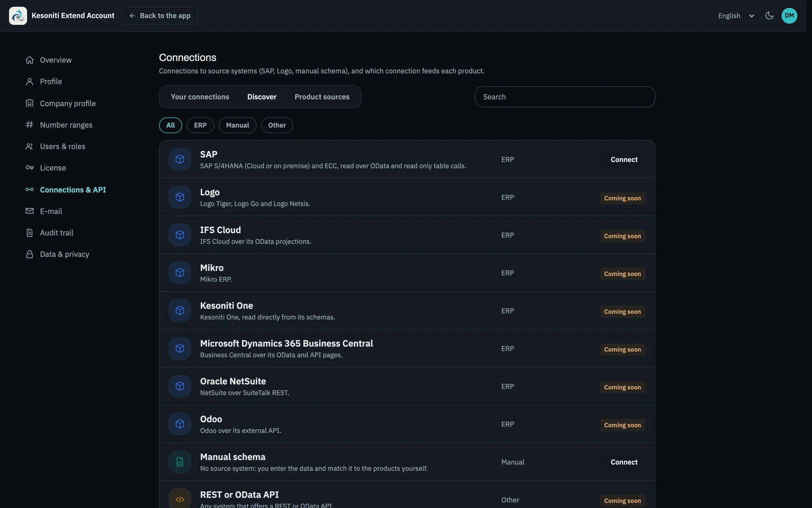
Task: Click Connections & API link icon
Action: pyautogui.click(x=30, y=190)
